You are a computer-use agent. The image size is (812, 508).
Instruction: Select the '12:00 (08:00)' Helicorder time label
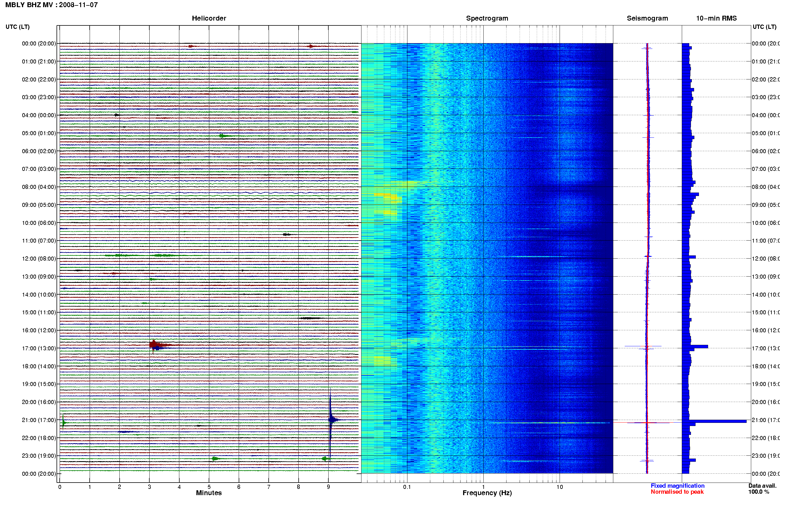click(x=39, y=259)
